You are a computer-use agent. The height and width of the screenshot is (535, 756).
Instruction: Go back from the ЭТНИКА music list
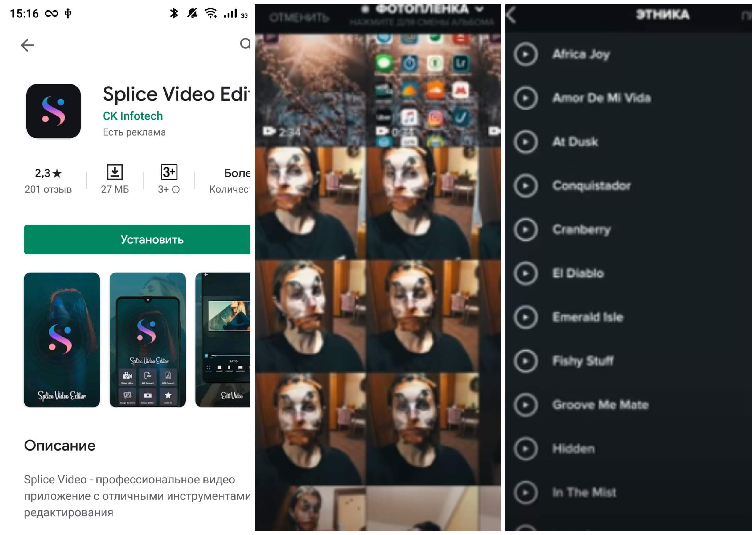(x=511, y=15)
